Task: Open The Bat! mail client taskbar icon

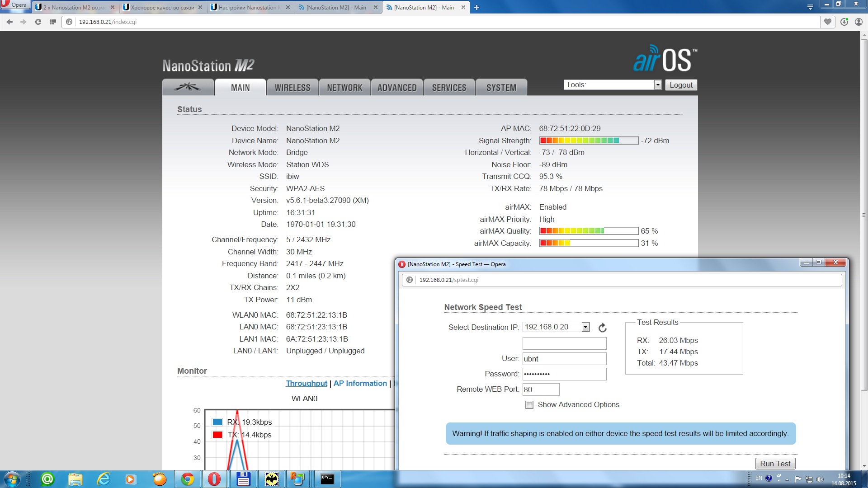Action: 271,479
